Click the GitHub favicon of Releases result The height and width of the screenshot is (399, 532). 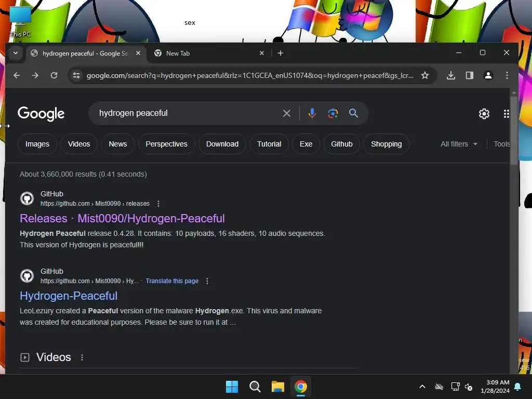point(27,198)
